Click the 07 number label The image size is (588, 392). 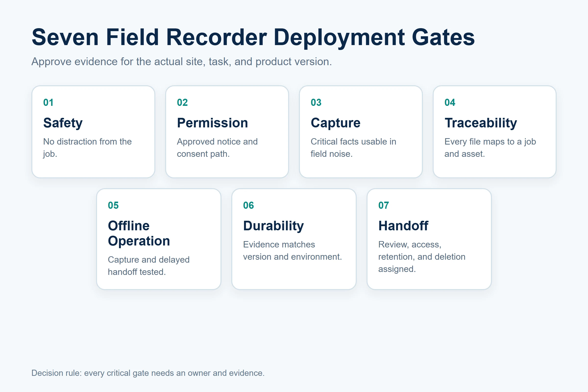point(383,205)
